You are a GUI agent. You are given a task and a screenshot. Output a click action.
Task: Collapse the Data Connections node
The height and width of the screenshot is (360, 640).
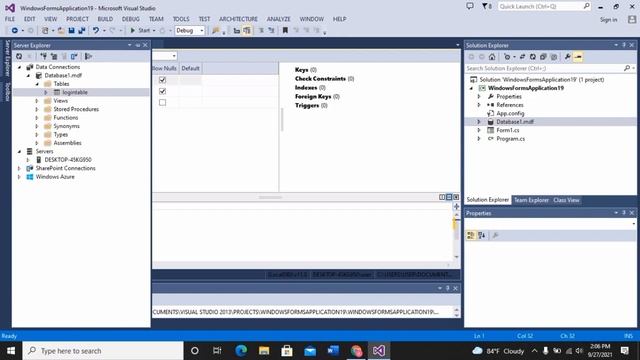pos(19,67)
